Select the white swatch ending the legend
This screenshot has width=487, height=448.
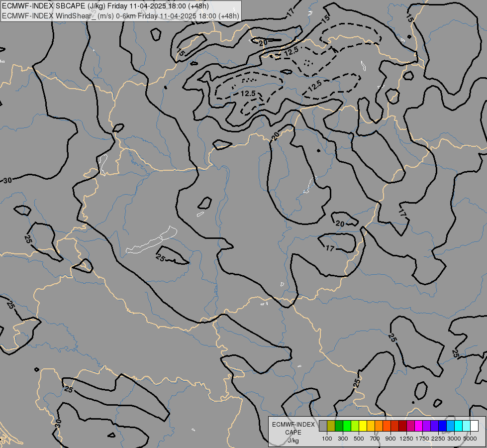(x=474, y=426)
